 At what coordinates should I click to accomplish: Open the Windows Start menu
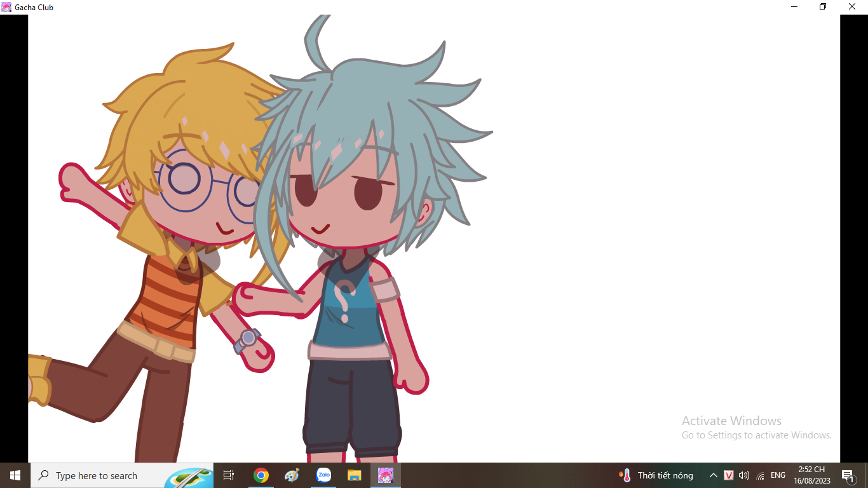pyautogui.click(x=15, y=475)
